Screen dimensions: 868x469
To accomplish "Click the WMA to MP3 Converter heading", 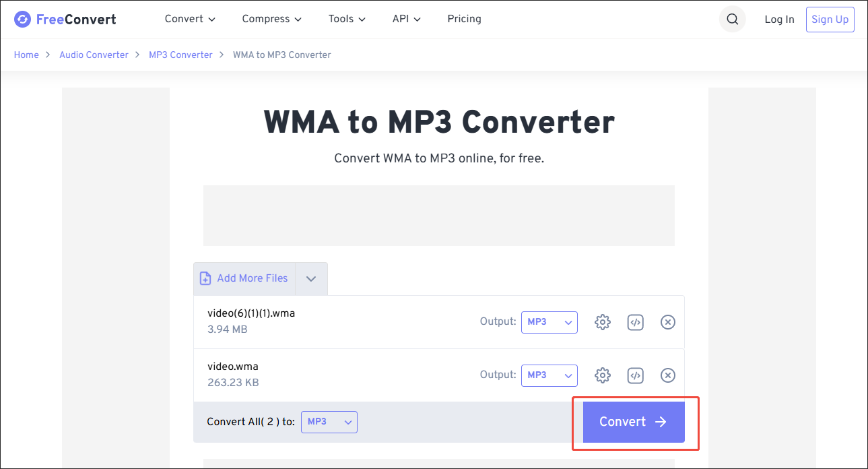I will [x=439, y=122].
